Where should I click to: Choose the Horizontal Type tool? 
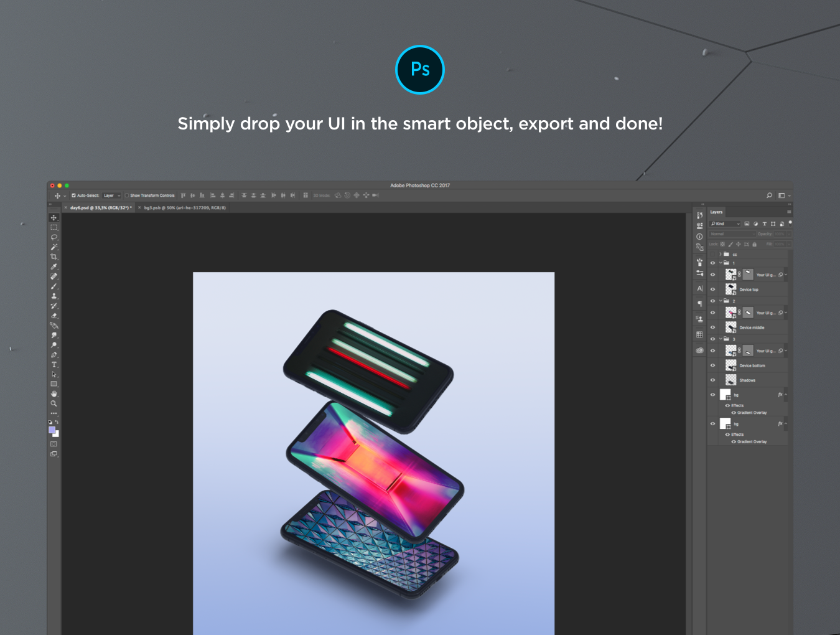click(54, 364)
